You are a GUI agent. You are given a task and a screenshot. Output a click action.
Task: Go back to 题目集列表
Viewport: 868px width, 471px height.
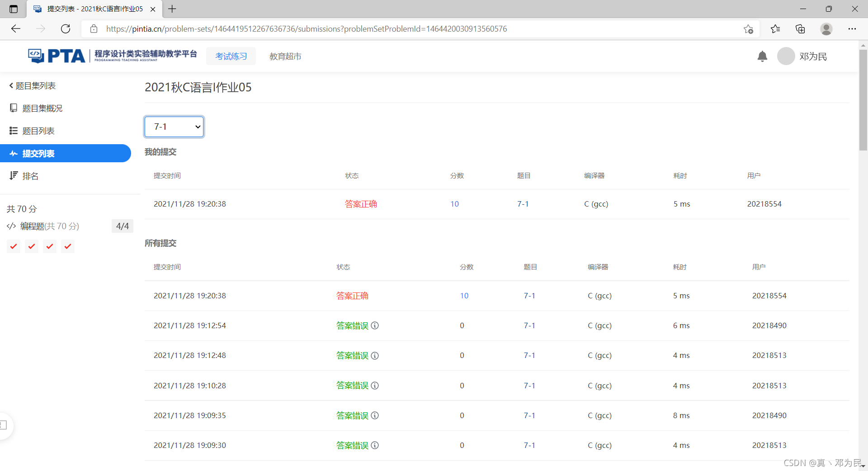coord(33,86)
